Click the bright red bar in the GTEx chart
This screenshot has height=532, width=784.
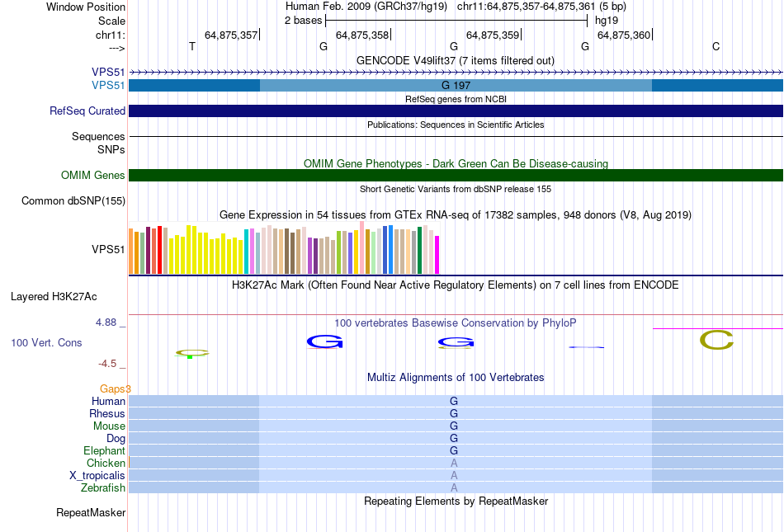159,250
